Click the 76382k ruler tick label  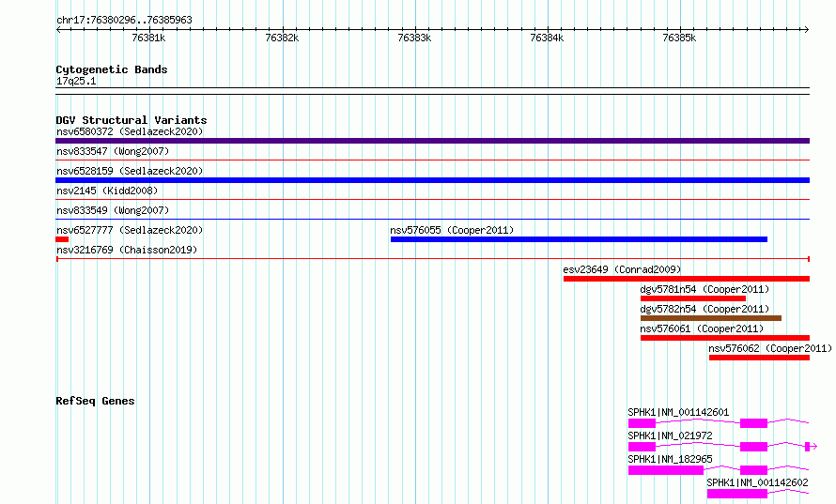tap(282, 38)
